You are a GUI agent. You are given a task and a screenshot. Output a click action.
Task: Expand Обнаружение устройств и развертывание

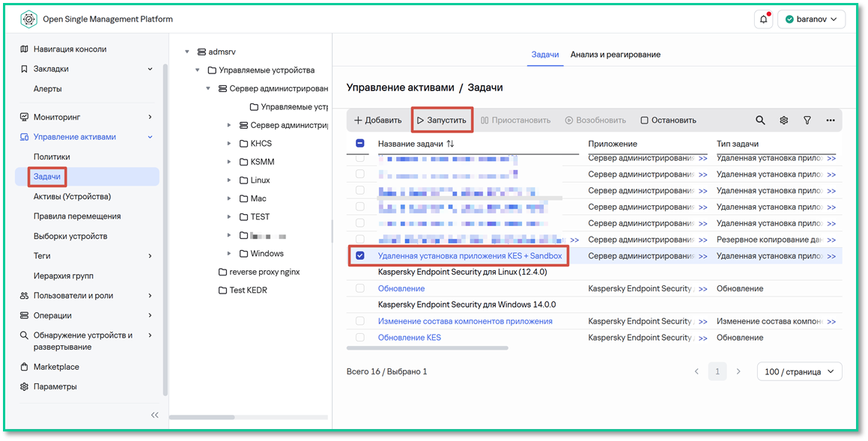(x=150, y=335)
